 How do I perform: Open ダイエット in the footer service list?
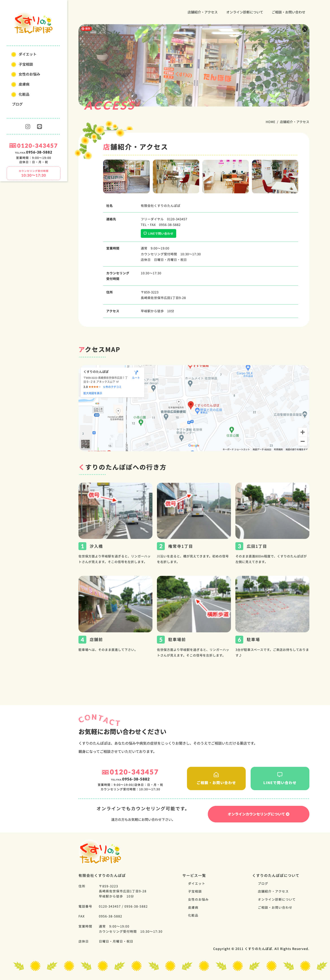(x=196, y=883)
